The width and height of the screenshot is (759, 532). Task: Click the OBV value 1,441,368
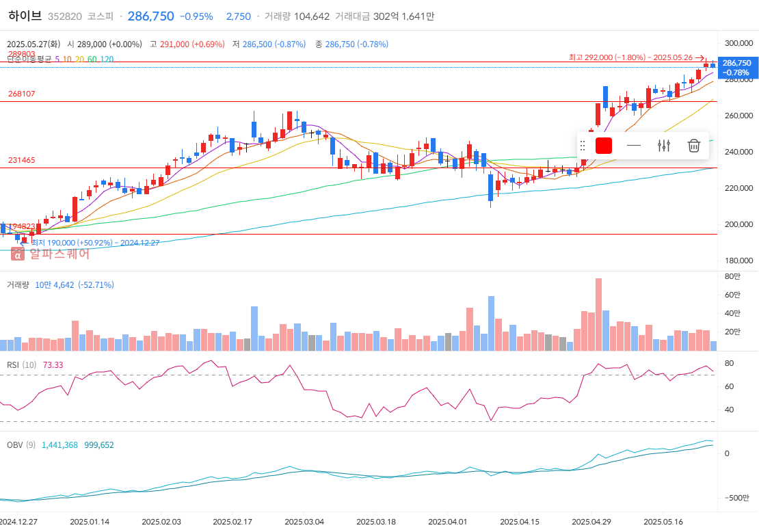point(59,445)
